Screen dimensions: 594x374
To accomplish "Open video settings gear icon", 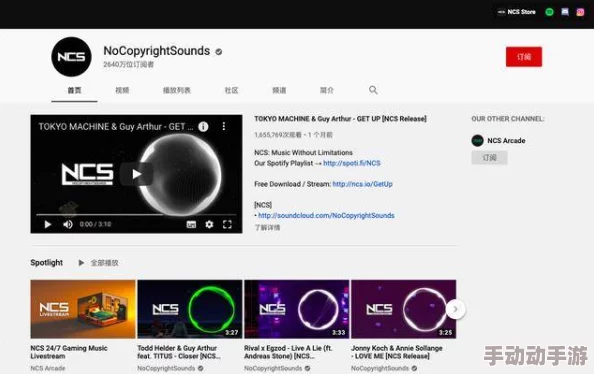I will click(x=209, y=224).
